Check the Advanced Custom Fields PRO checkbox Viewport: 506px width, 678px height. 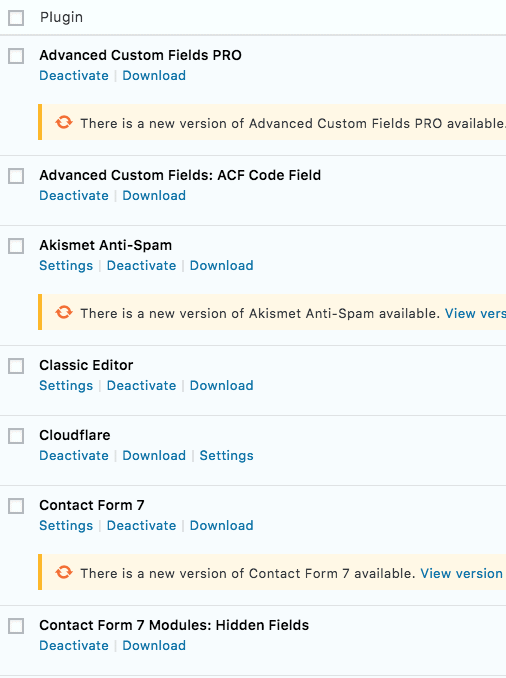(16, 56)
